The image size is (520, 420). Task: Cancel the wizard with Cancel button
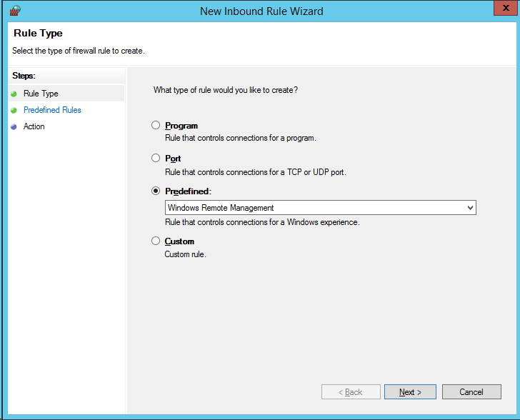pos(471,392)
